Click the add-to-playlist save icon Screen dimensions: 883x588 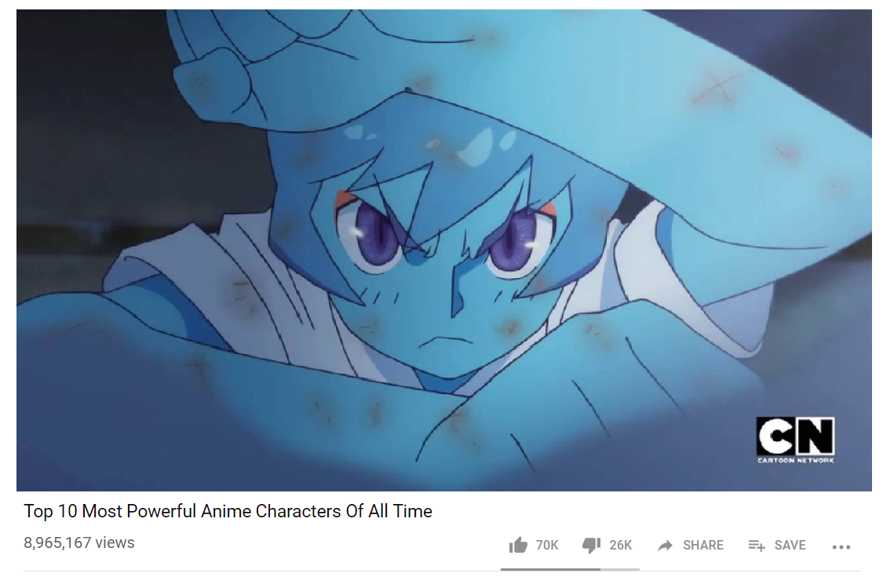coord(757,545)
